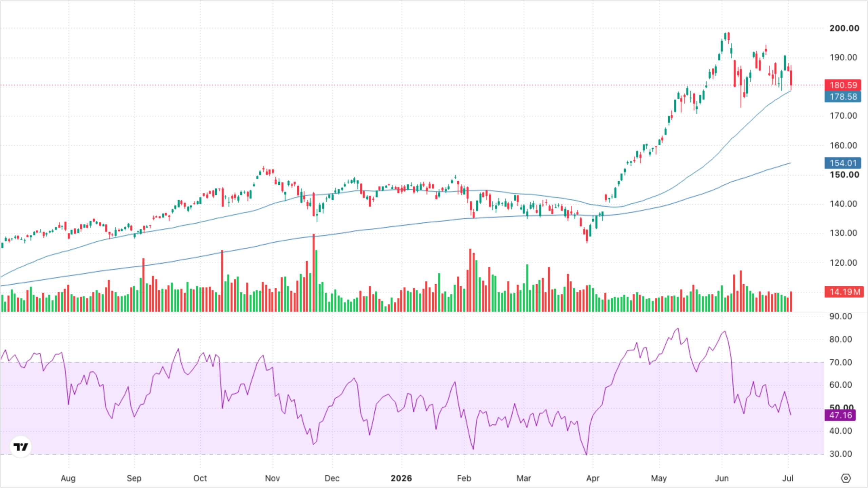Click the blue 178.58 moving average label

[x=843, y=97]
